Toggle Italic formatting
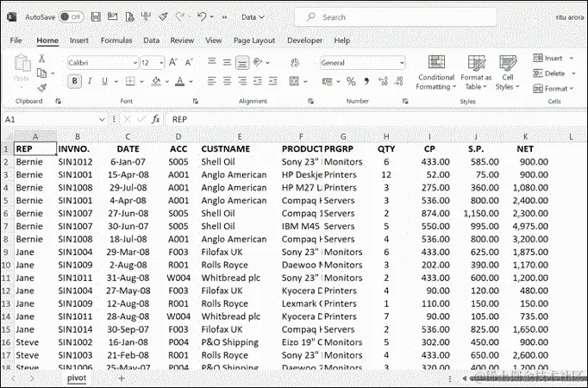 click(90, 81)
